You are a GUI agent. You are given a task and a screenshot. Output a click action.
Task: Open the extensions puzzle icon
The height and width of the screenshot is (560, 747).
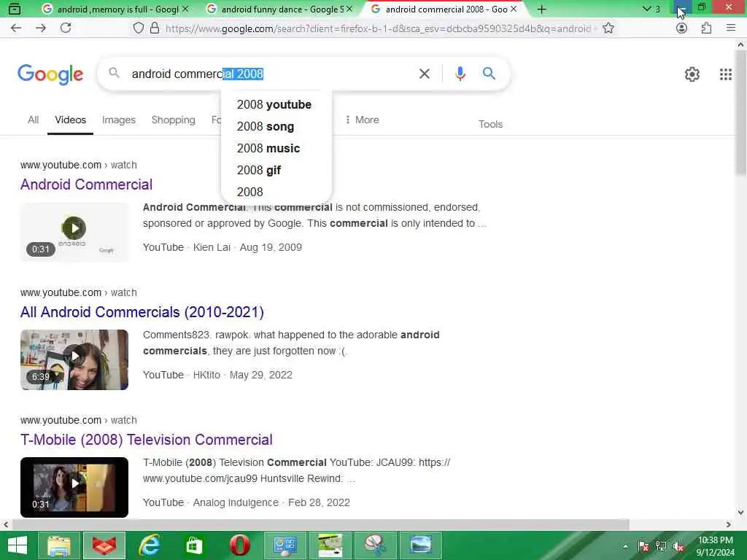click(706, 28)
